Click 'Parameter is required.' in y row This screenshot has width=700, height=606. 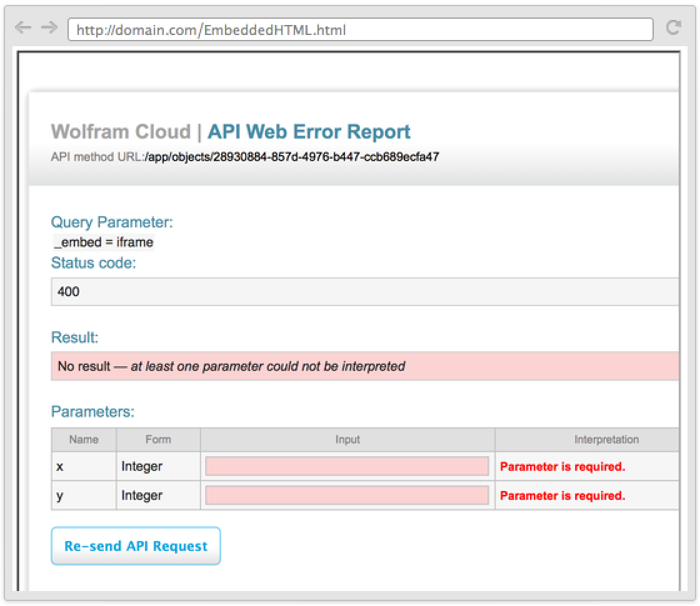click(x=562, y=496)
